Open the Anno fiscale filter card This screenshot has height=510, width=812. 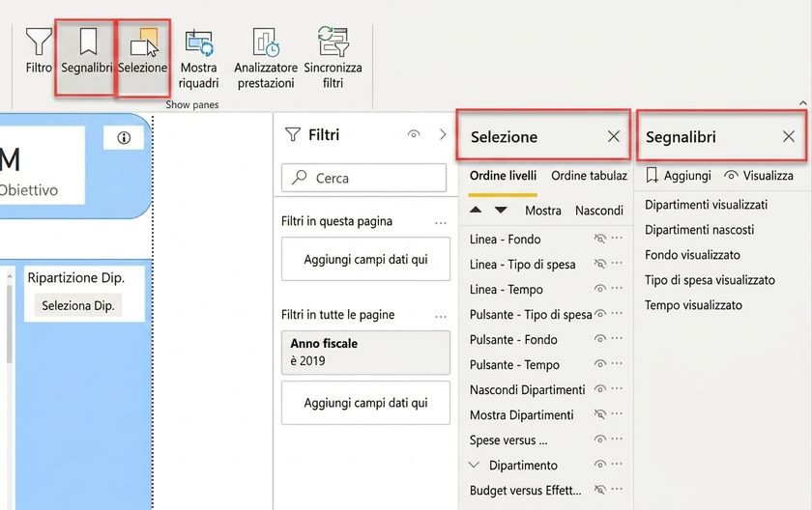point(365,353)
